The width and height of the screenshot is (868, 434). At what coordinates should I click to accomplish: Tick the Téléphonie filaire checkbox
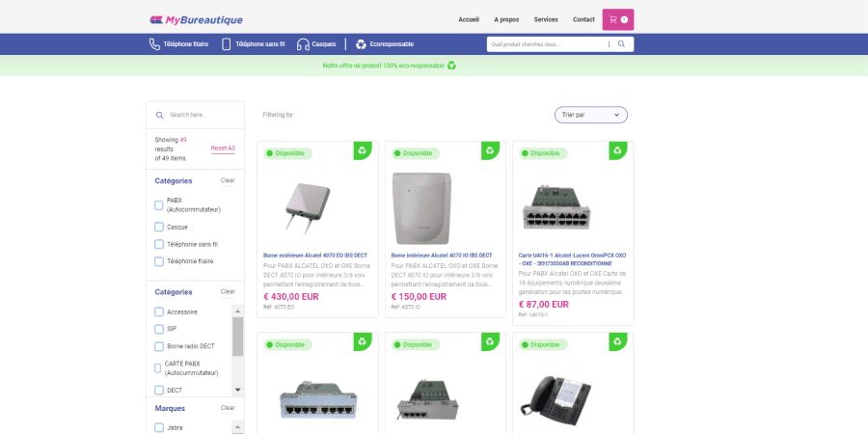click(x=159, y=261)
